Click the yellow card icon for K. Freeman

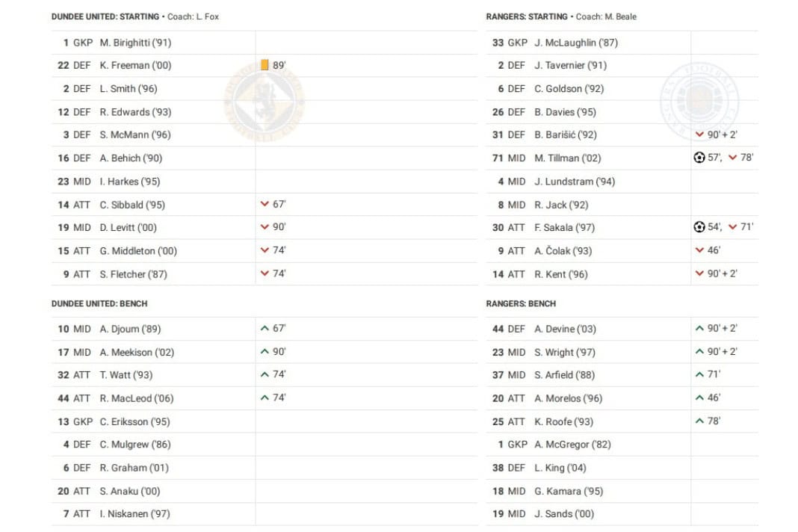[x=265, y=65]
